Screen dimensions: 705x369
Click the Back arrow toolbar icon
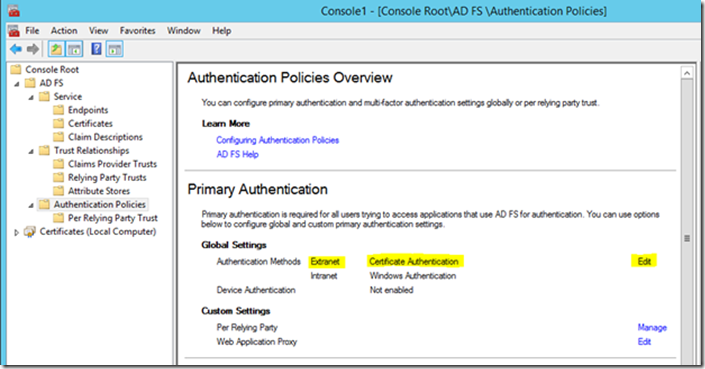pos(16,49)
